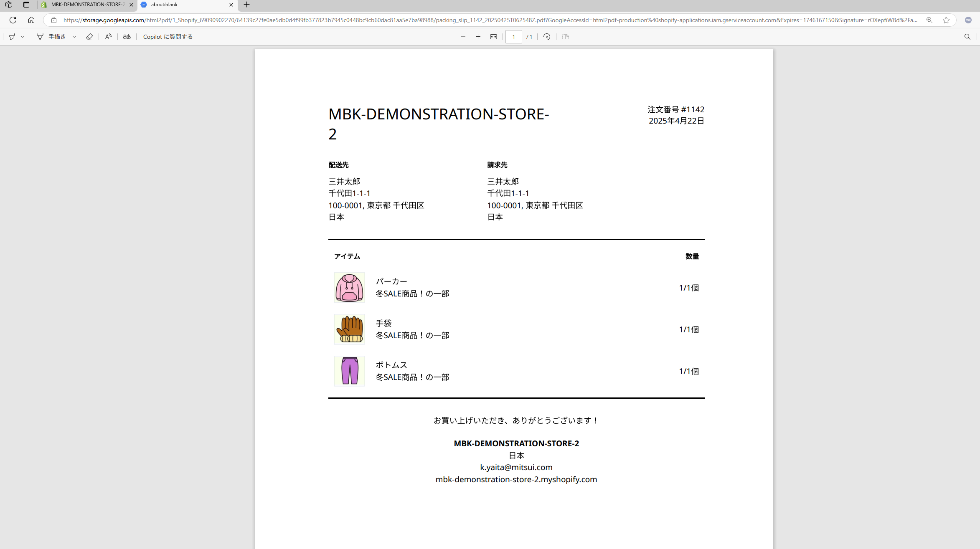Start read aloud

tap(108, 37)
